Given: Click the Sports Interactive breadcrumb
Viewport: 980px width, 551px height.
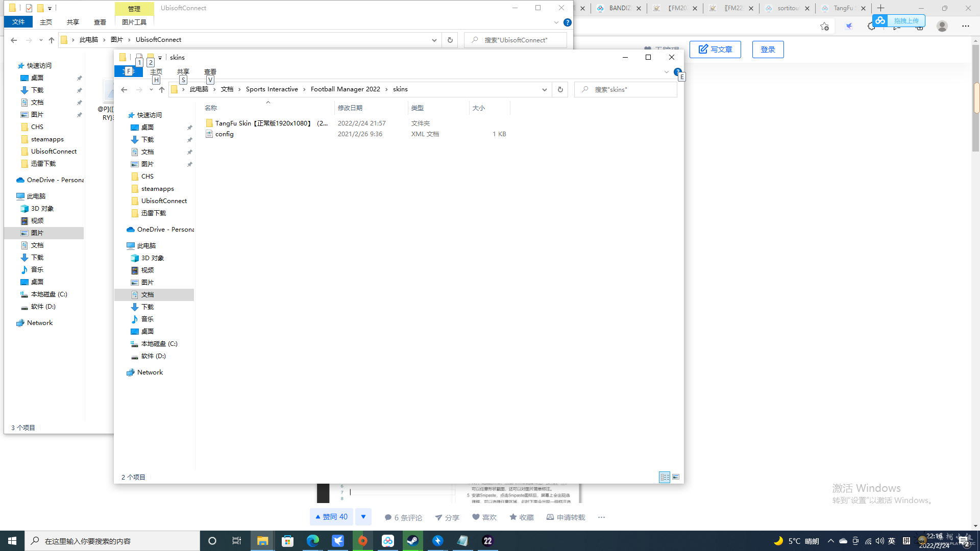Looking at the screenshot, I should pyautogui.click(x=272, y=89).
